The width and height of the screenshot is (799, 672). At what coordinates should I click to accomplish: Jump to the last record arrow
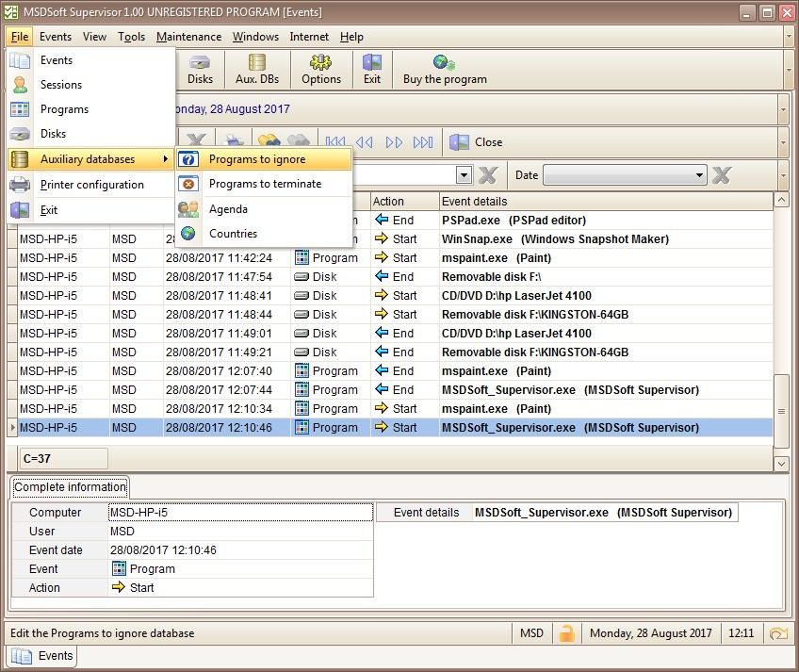tap(423, 142)
